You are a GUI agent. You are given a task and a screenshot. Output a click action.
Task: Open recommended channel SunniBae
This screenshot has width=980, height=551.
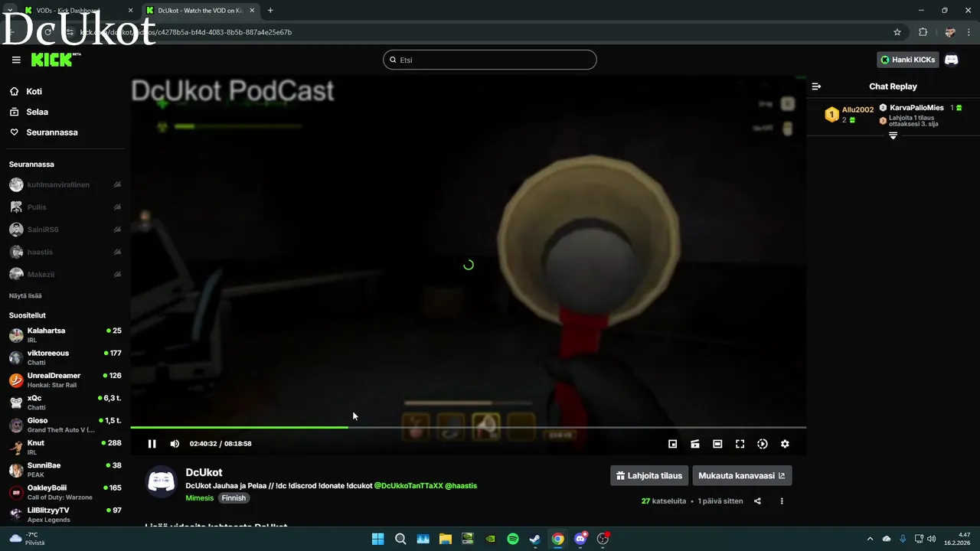click(x=65, y=470)
